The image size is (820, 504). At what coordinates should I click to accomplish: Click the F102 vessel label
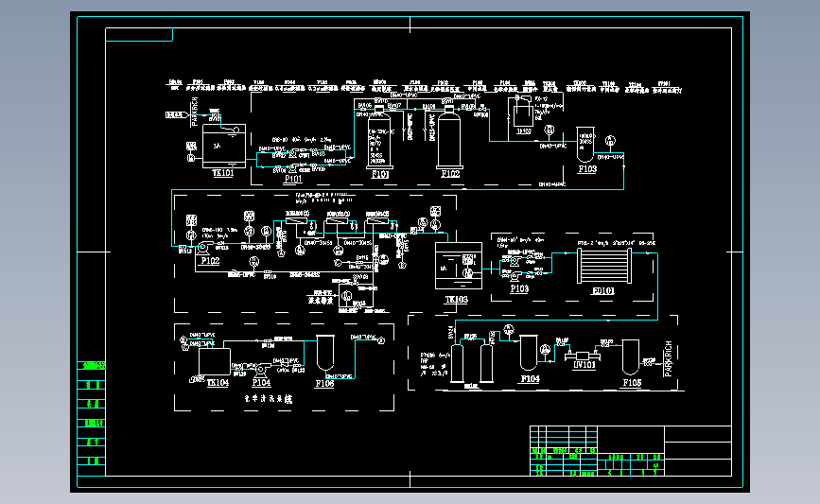(x=450, y=174)
